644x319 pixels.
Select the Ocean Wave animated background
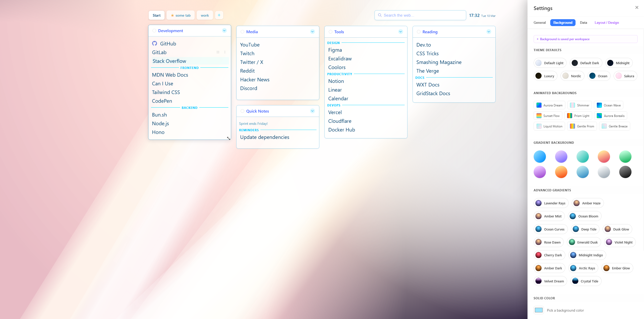click(609, 105)
